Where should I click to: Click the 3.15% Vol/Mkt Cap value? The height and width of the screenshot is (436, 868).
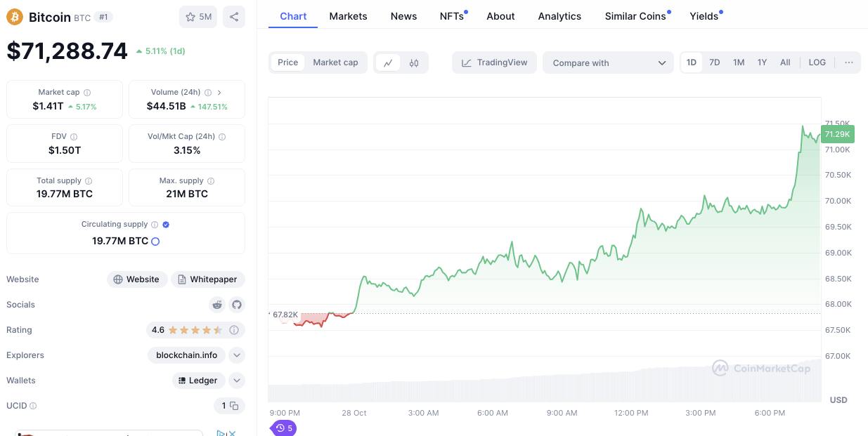point(187,150)
